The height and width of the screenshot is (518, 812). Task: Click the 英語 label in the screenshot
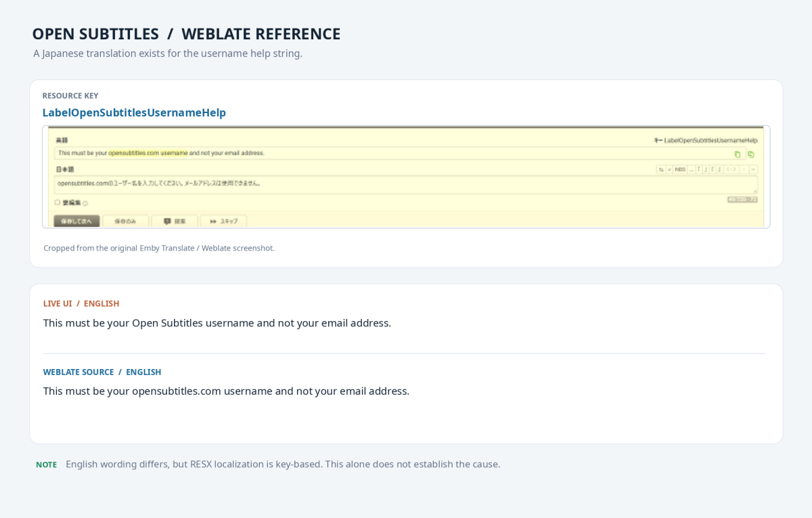click(x=62, y=140)
